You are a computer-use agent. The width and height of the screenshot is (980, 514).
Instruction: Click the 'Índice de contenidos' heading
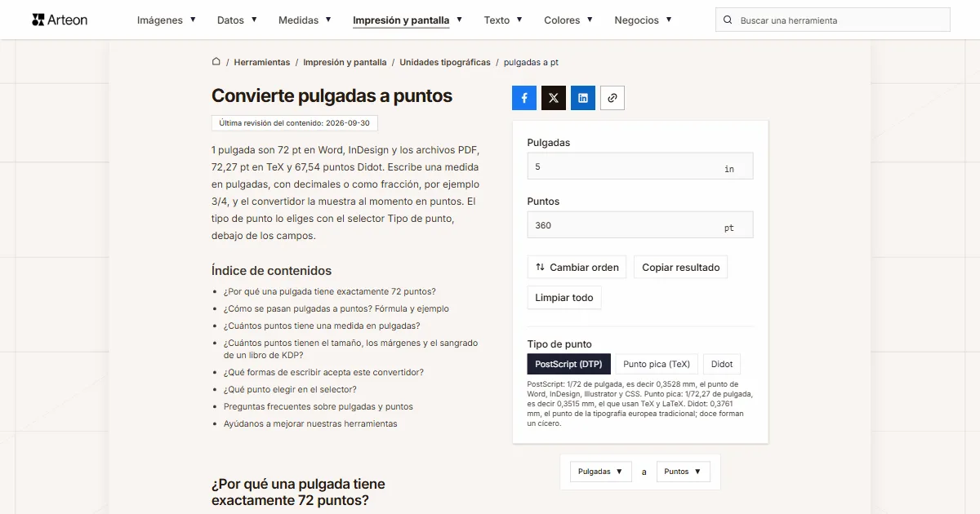point(272,271)
